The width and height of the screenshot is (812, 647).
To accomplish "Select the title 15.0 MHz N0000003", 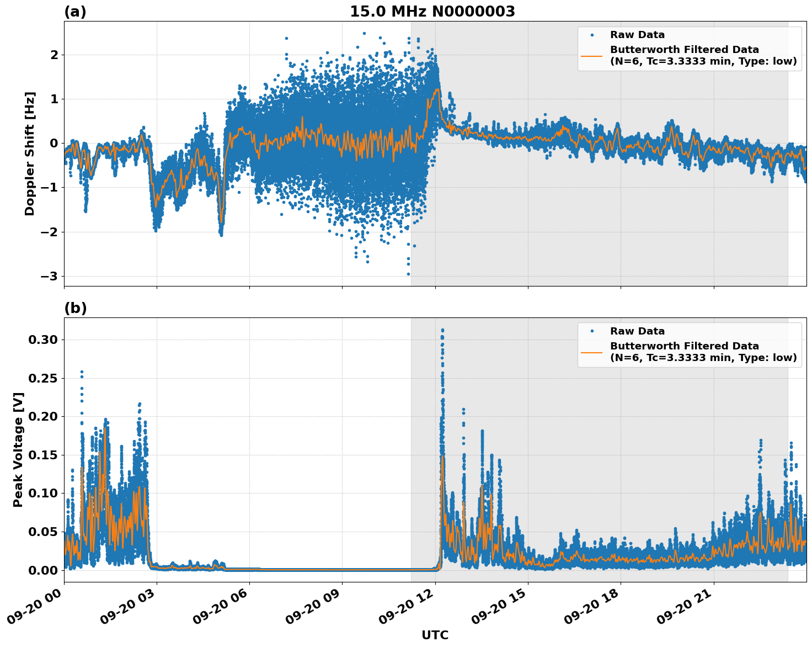I will [x=432, y=10].
